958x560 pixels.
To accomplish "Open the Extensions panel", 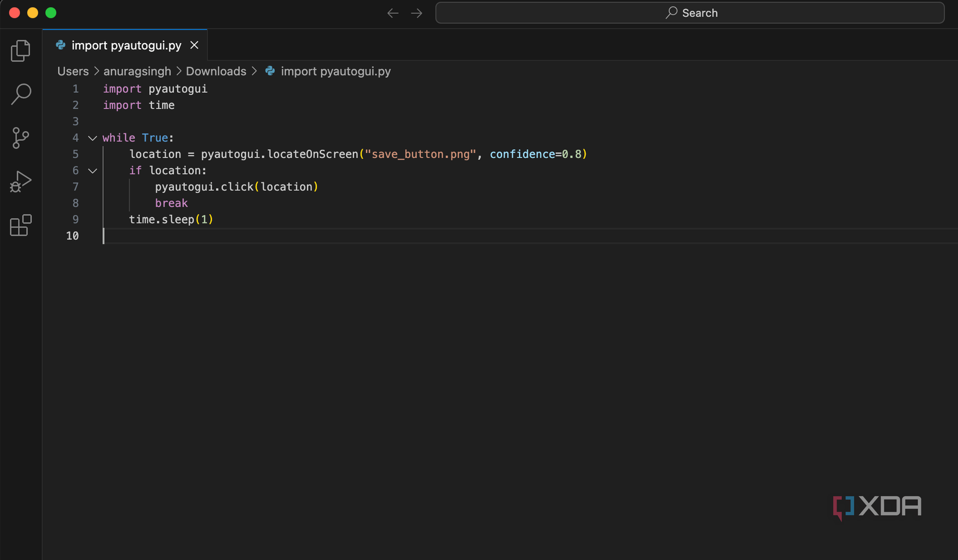I will 20,226.
